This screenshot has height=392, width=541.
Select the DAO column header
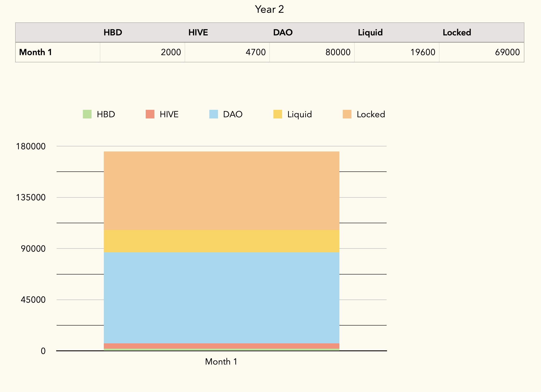pyautogui.click(x=312, y=33)
